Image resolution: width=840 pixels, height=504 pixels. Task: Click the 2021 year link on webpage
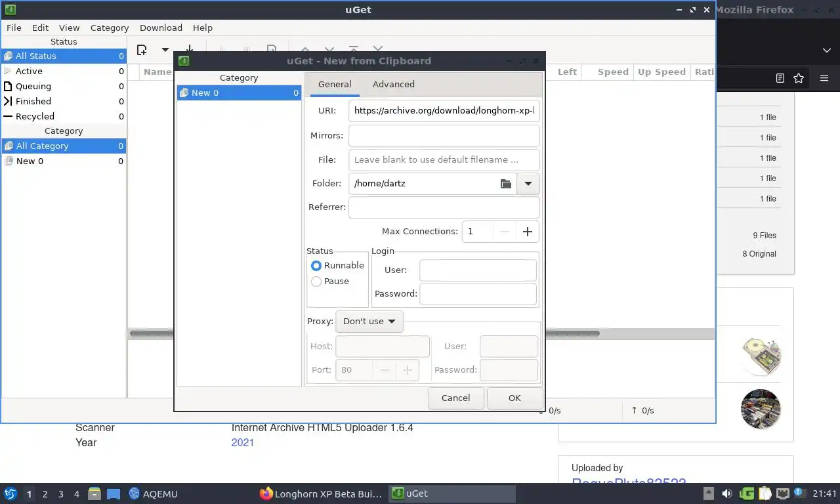tap(242, 442)
